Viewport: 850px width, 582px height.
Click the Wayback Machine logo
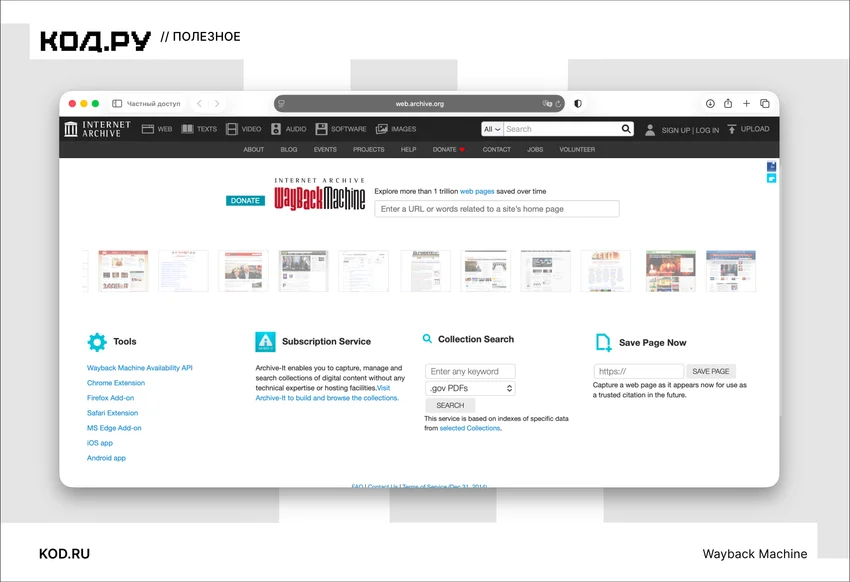[x=319, y=194]
